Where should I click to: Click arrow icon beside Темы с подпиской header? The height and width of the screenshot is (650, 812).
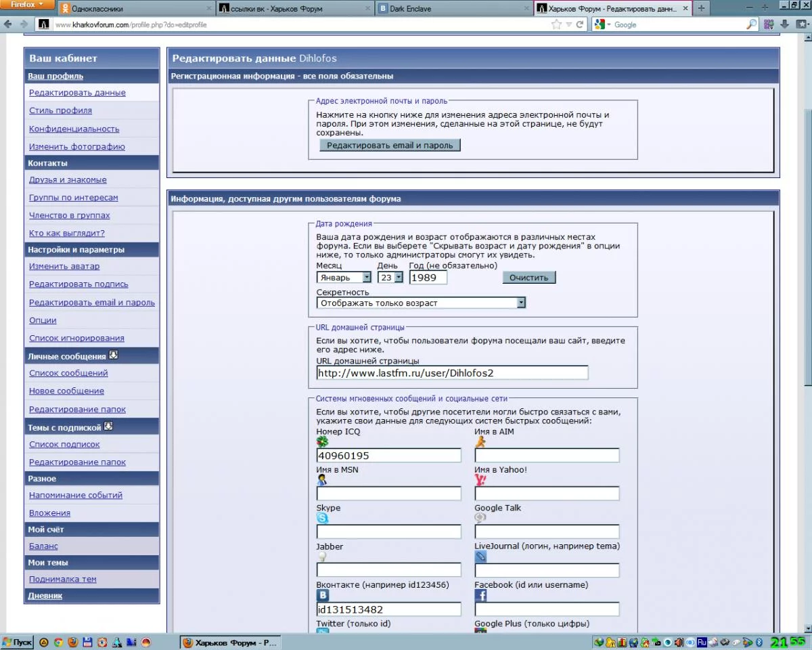click(108, 427)
